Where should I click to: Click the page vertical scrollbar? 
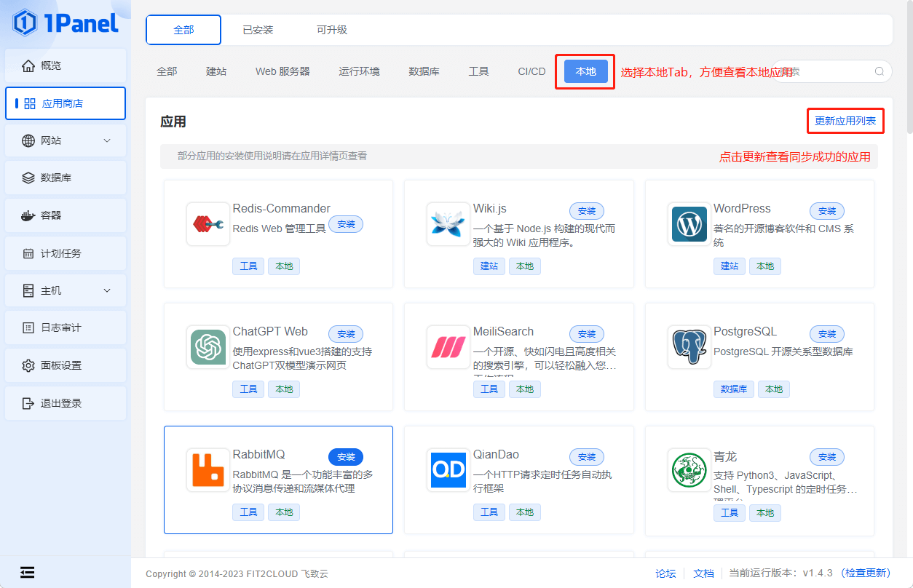coord(909,67)
